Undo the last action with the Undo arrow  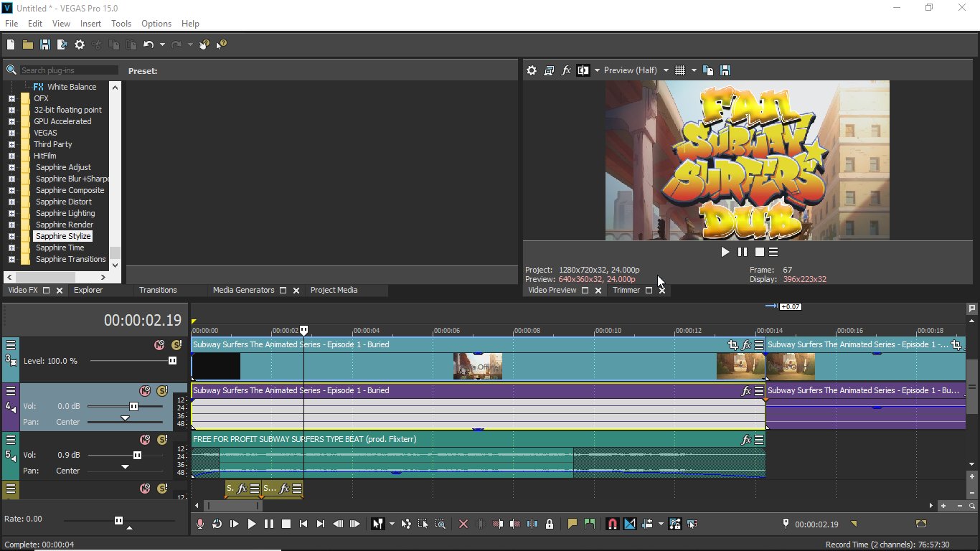coord(148,44)
